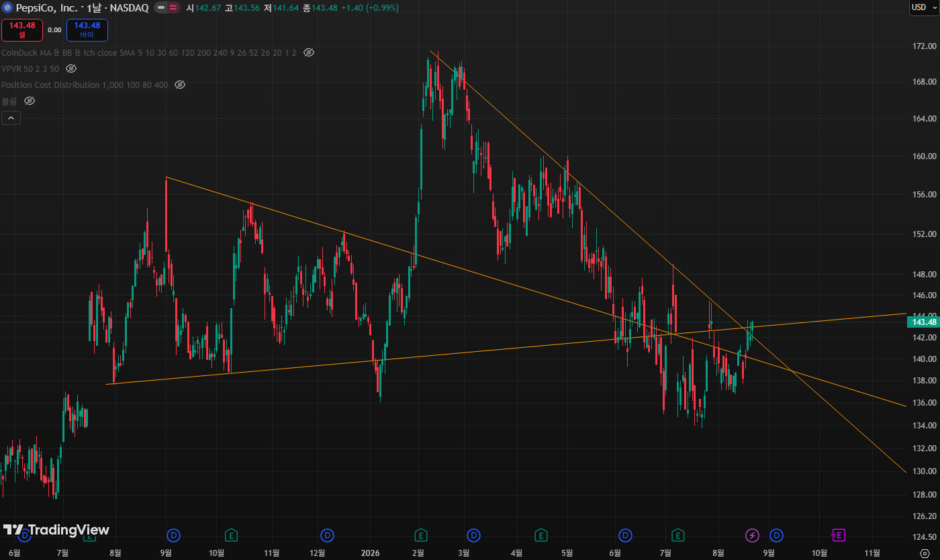
Task: Open the dividend D marker at 9월 2025
Action: point(174,535)
